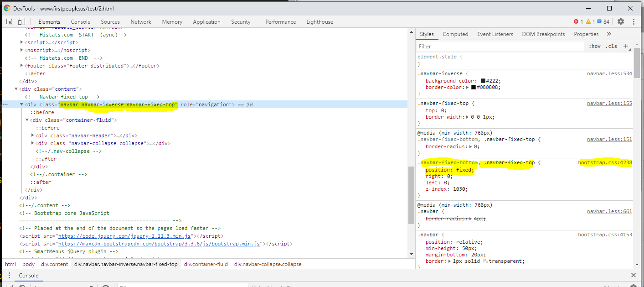Expand the footer-distributed element node
Image resolution: width=644 pixels, height=287 pixels.
tap(21, 66)
